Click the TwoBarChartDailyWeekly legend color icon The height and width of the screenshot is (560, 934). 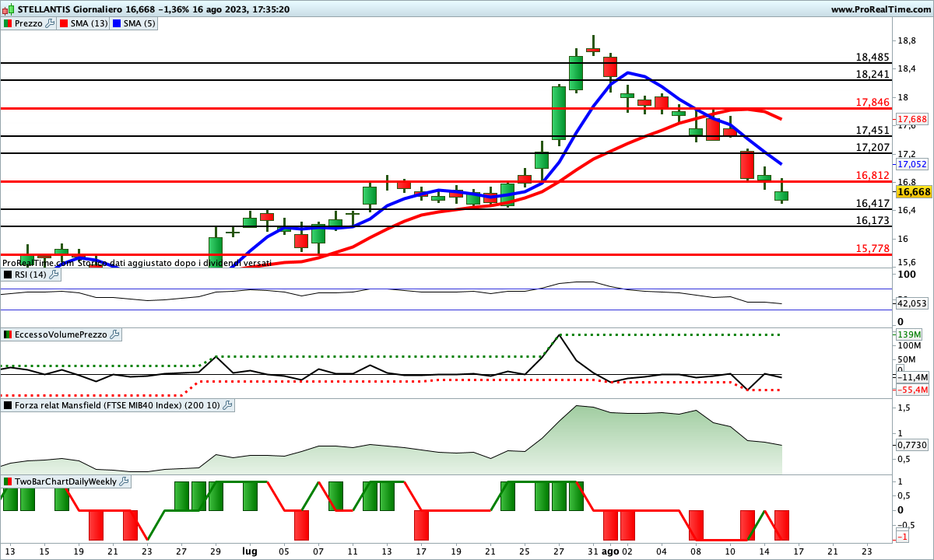[x=8, y=481]
